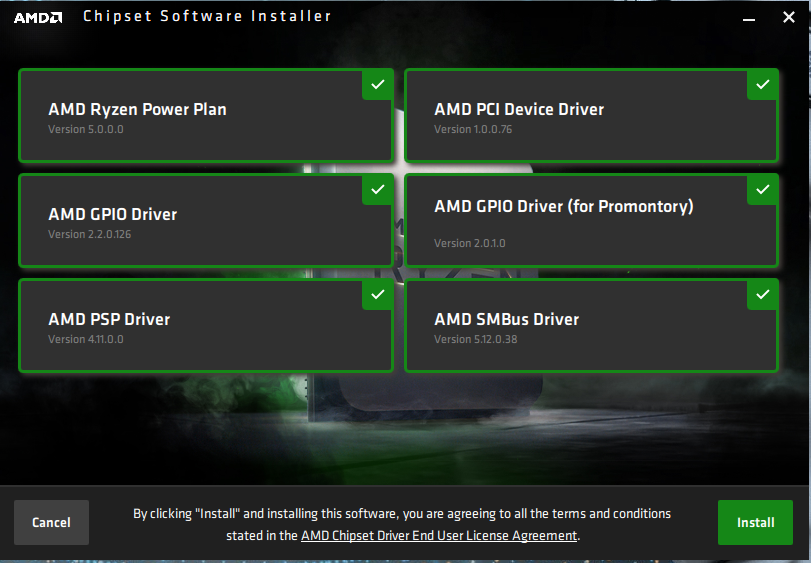811x563 pixels.
Task: Click the AMD logo in title bar
Action: (x=38, y=18)
